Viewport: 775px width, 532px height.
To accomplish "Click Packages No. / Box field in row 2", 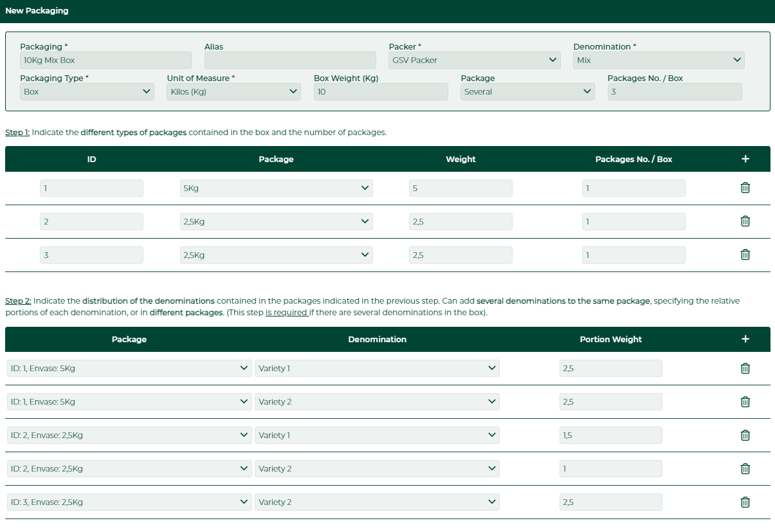I will [634, 222].
